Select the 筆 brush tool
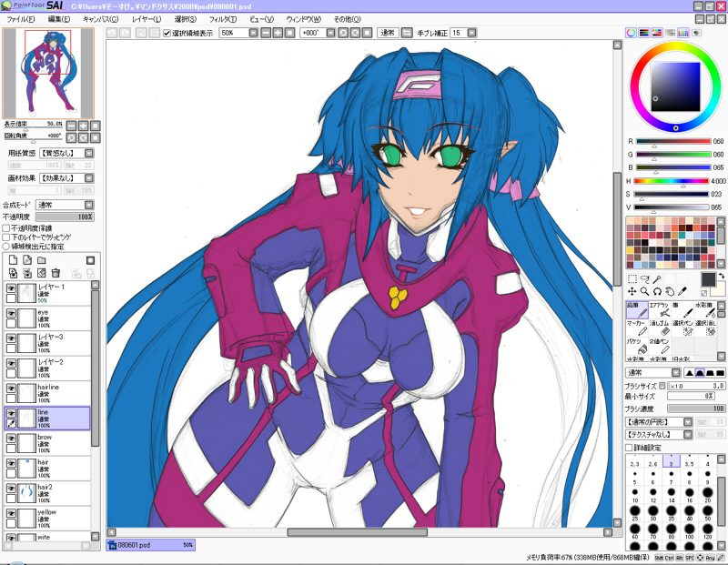 click(x=682, y=309)
